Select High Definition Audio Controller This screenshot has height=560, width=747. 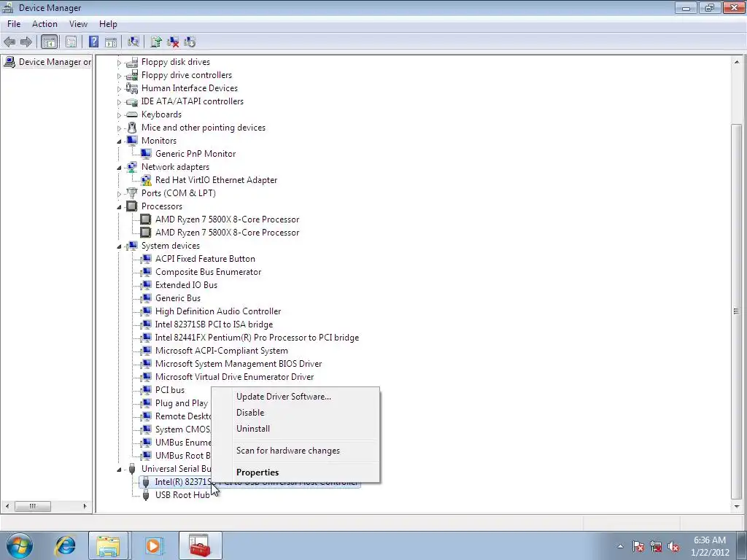218,311
